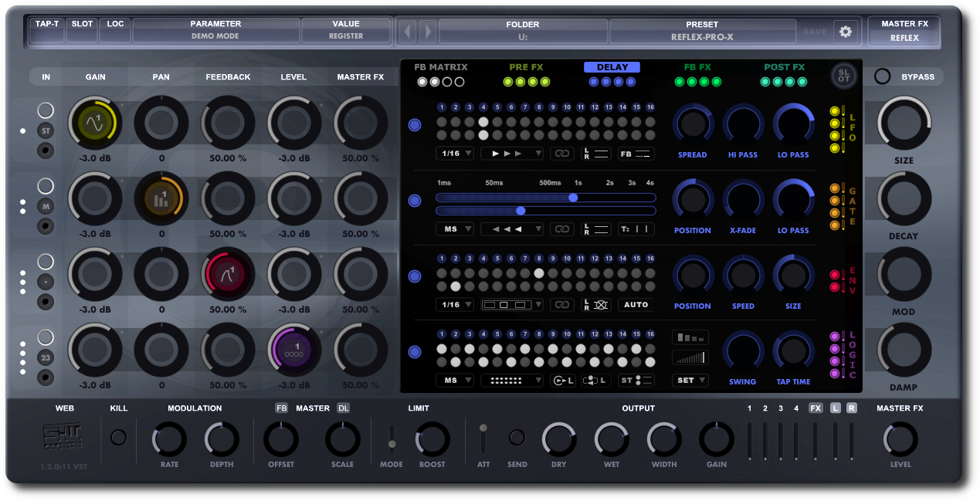This screenshot has width=980, height=501.
Task: Click the FB routing icon under the step grid
Action: [x=636, y=154]
